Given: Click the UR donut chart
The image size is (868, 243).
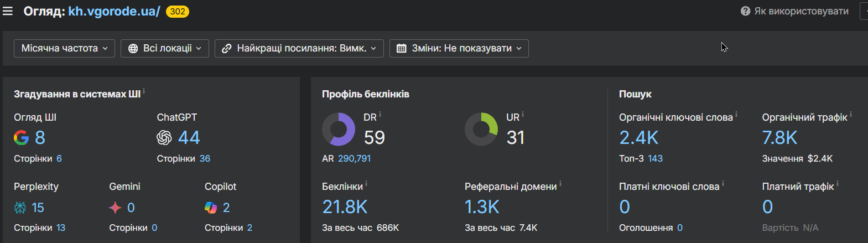Looking at the screenshot, I should [481, 129].
